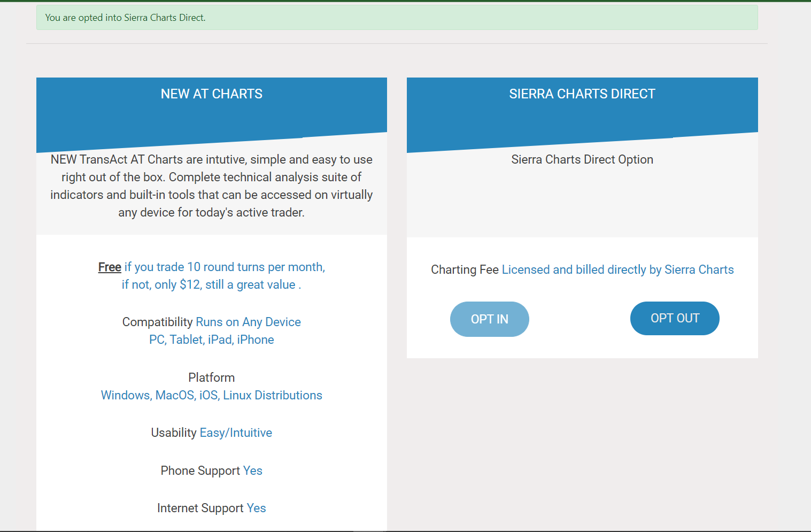Click 'if you trade 10 round turns per month' text

click(225, 267)
